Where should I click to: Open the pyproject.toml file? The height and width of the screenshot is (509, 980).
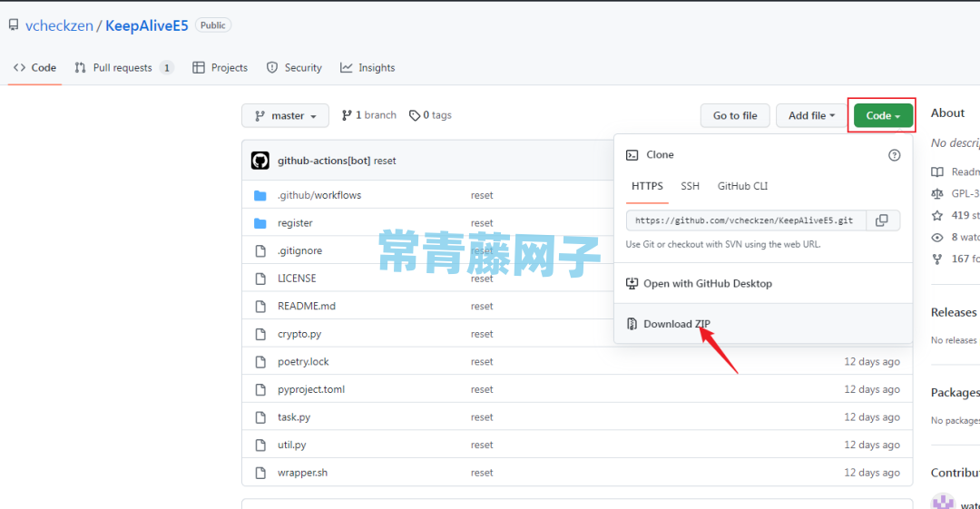pos(311,389)
